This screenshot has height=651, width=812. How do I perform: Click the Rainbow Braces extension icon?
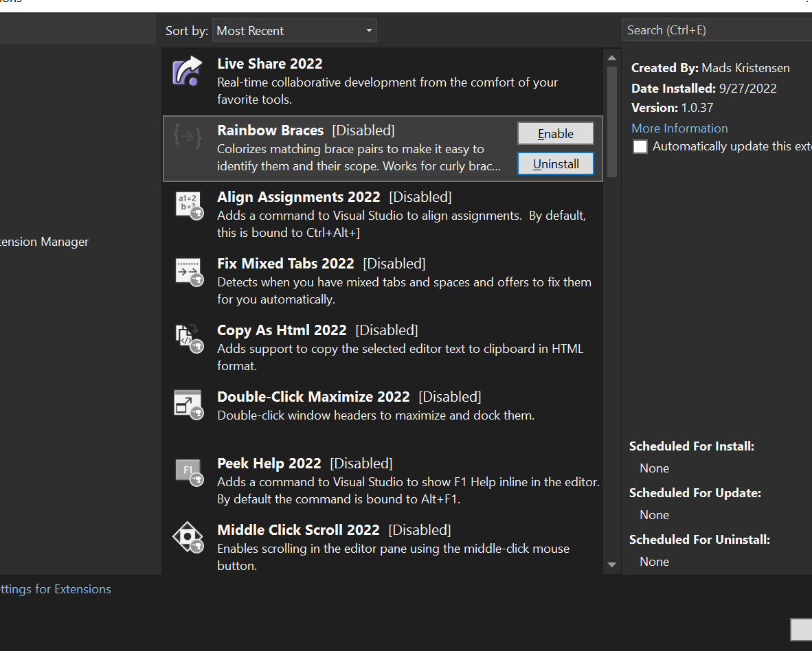[188, 137]
